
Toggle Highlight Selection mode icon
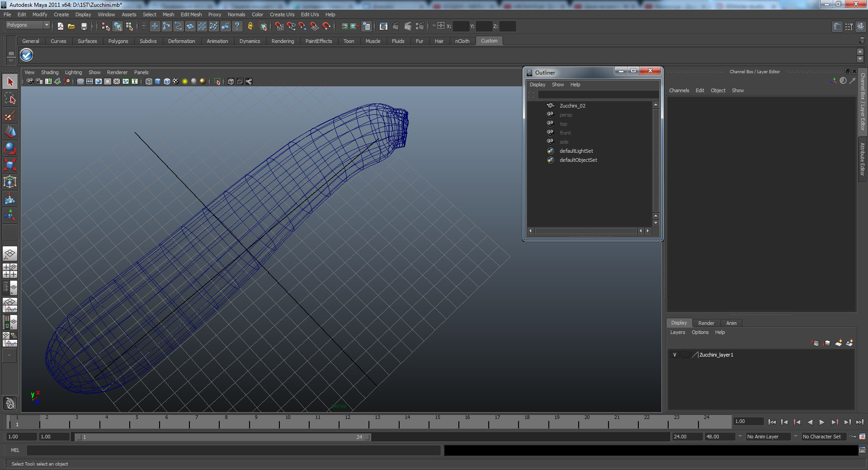262,26
